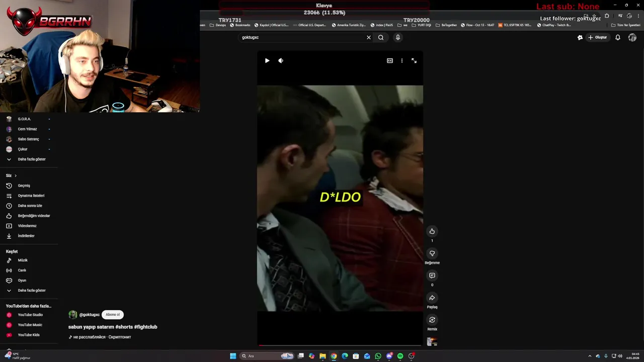Open File Explorer from the taskbar

pyautogui.click(x=323, y=356)
